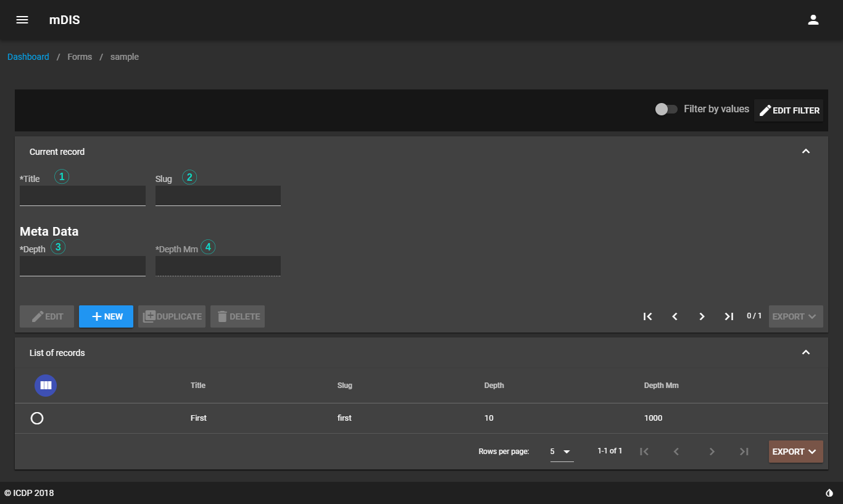This screenshot has height=504, width=843.
Task: Go to the last page of record list
Action: tap(744, 451)
